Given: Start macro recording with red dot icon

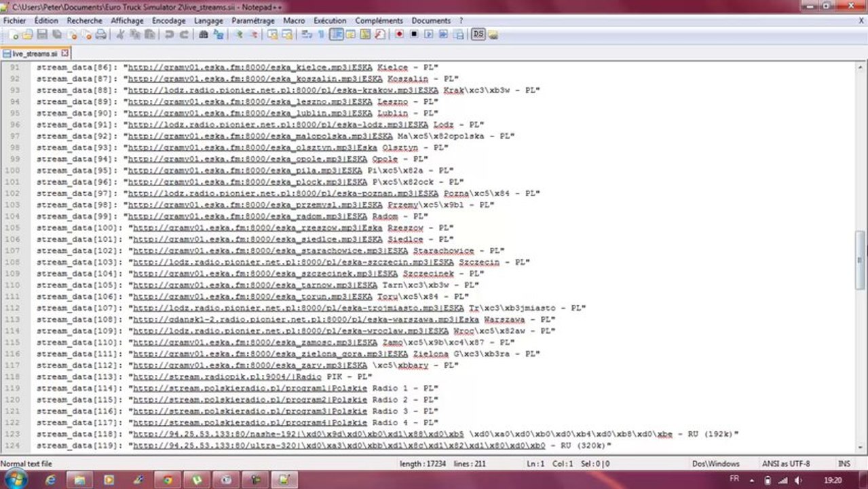Looking at the screenshot, I should (x=399, y=34).
